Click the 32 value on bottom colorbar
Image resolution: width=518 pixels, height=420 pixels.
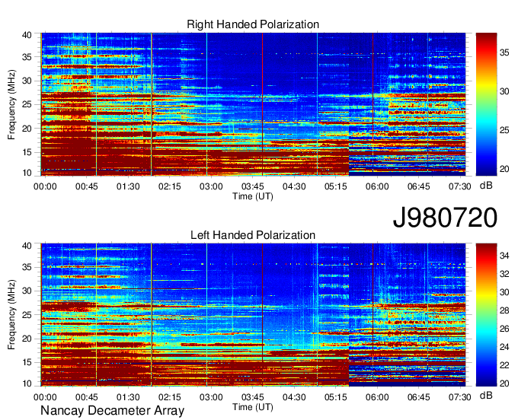click(504, 273)
